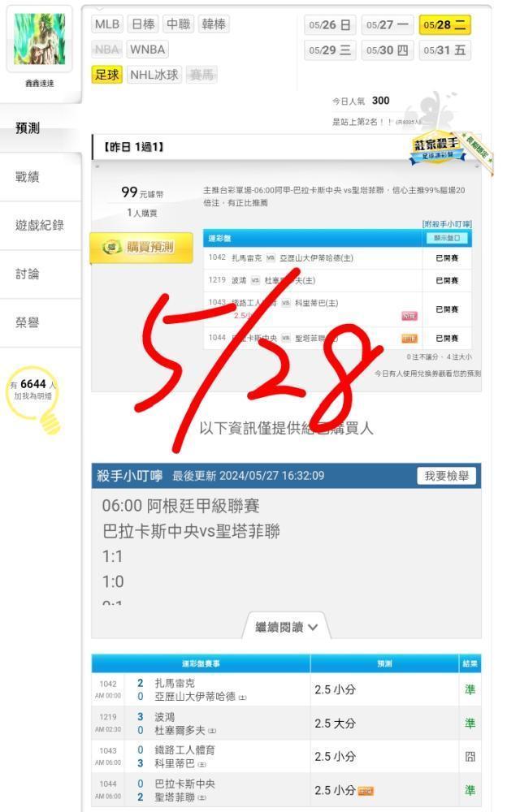Viewport: 507px width, 812px height.
Task: Switch to the MLB sport filter
Action: [107, 24]
